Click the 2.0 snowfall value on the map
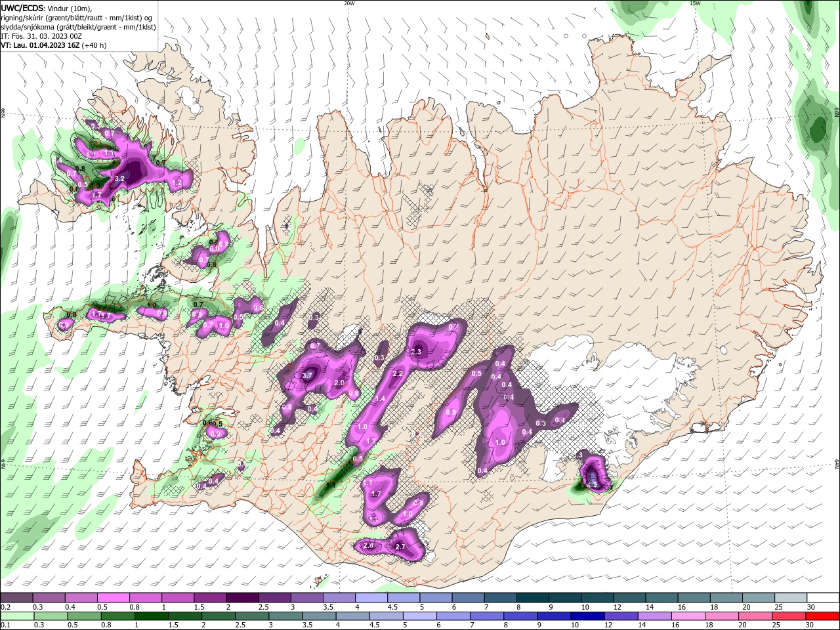The image size is (840, 630). pyautogui.click(x=339, y=383)
